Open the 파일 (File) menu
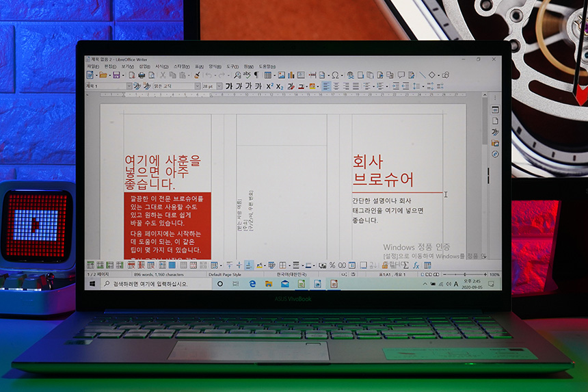The height and width of the screenshot is (392, 588). coord(93,66)
